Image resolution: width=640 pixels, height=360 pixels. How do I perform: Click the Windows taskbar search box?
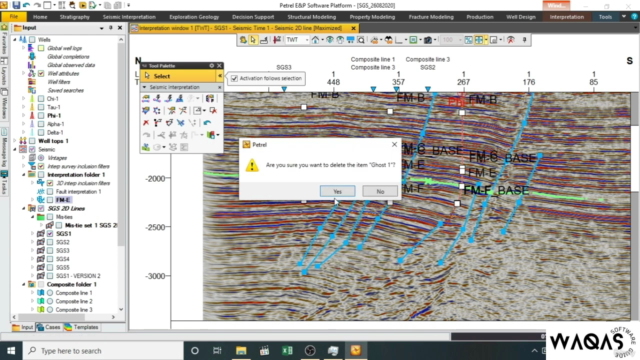(x=103, y=351)
